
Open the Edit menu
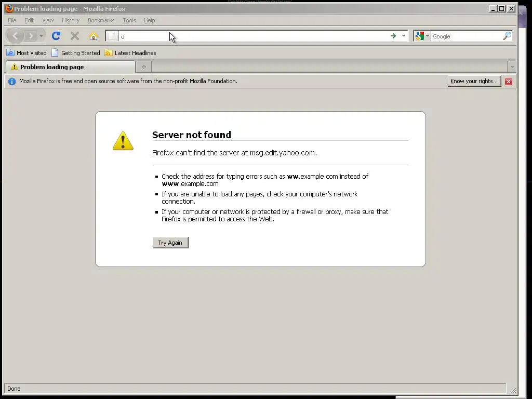[29, 20]
